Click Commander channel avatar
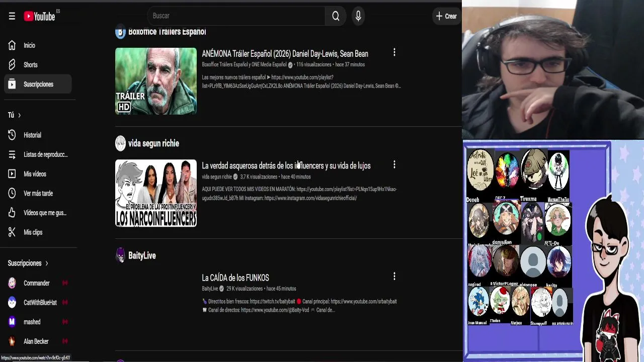644x362 pixels. (12, 283)
